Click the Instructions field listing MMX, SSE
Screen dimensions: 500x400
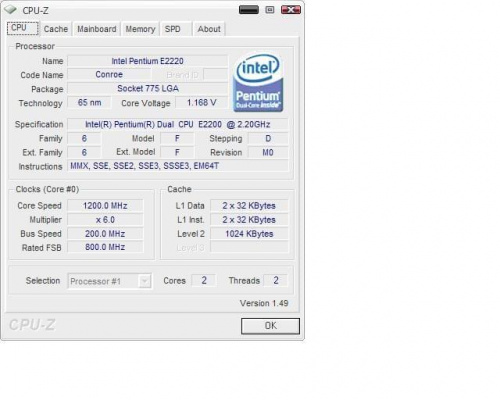pos(178,166)
